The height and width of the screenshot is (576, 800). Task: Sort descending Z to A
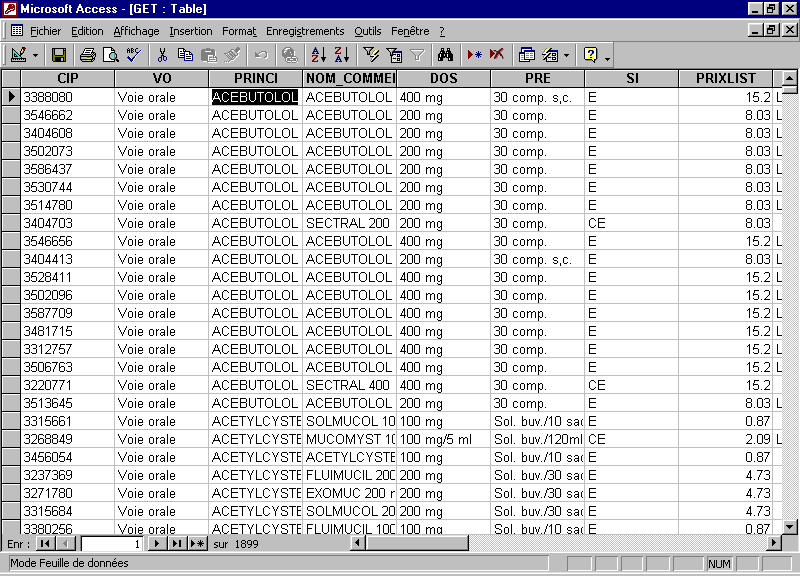point(342,55)
